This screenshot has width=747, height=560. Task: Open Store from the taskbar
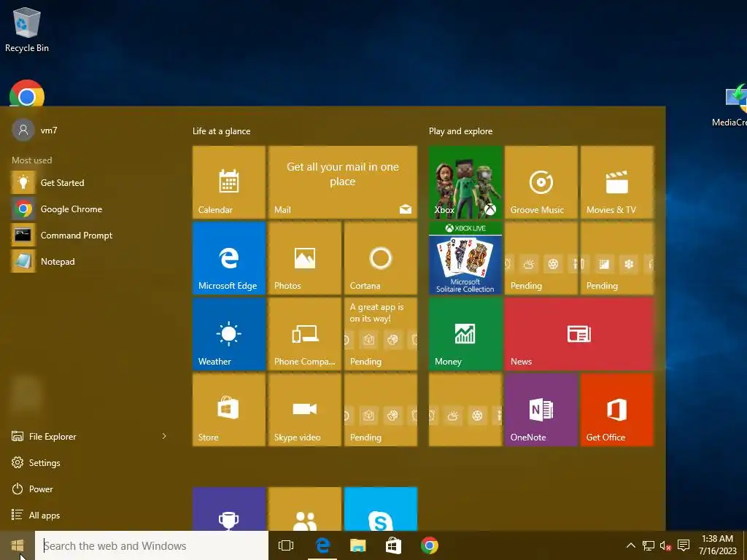pyautogui.click(x=393, y=545)
